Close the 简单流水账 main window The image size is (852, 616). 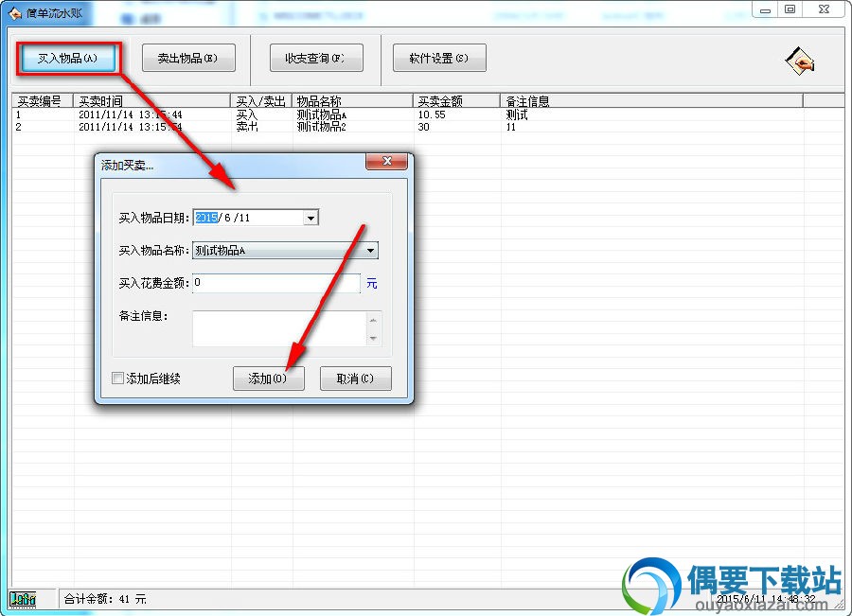coord(824,9)
